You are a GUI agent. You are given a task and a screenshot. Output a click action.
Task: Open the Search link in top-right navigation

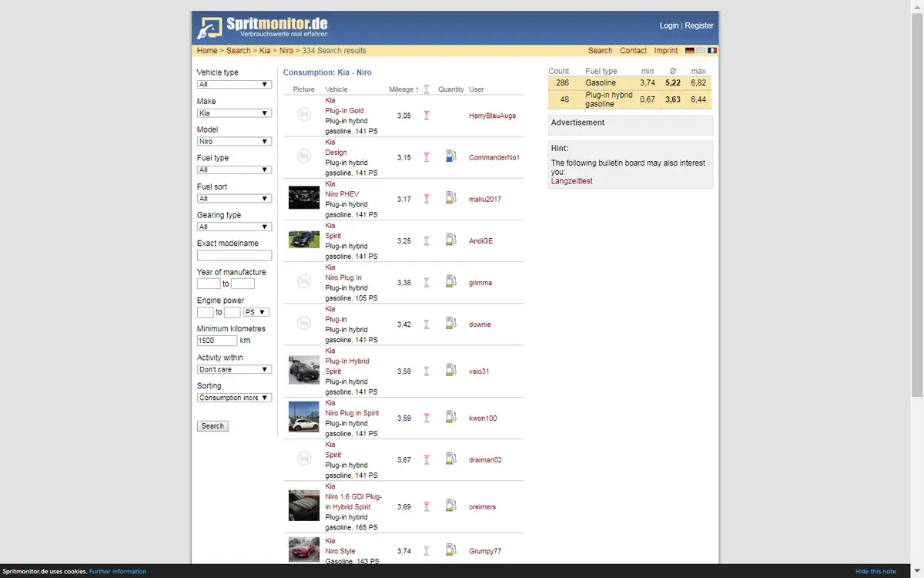(x=601, y=51)
